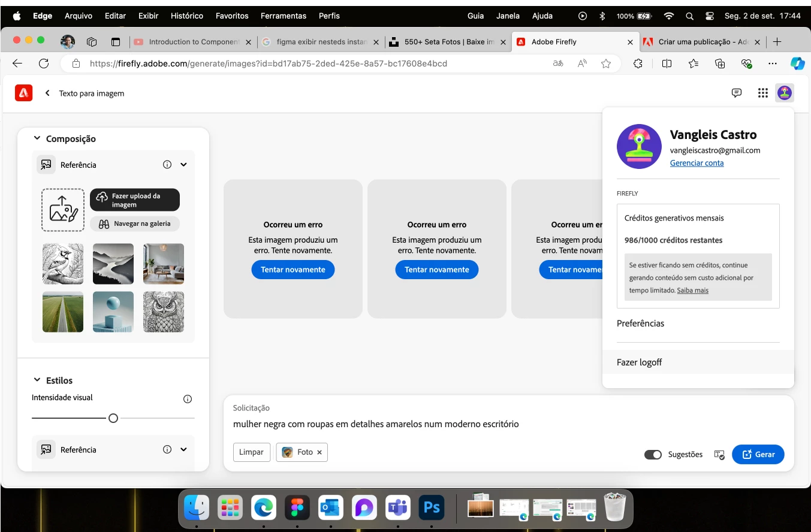Open the Favoritos menu
Image resolution: width=811 pixels, height=532 pixels.
pyautogui.click(x=232, y=16)
